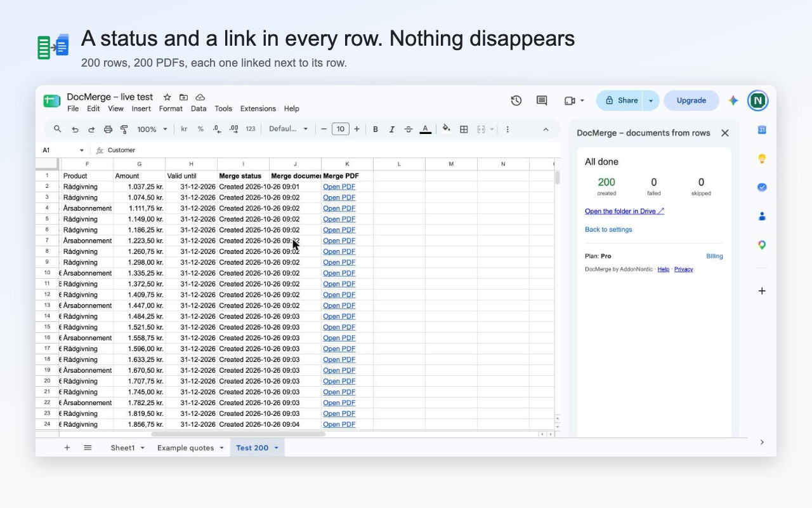Open the Test 200 tab dropdown arrow
The width and height of the screenshot is (812, 508).
coord(276,448)
